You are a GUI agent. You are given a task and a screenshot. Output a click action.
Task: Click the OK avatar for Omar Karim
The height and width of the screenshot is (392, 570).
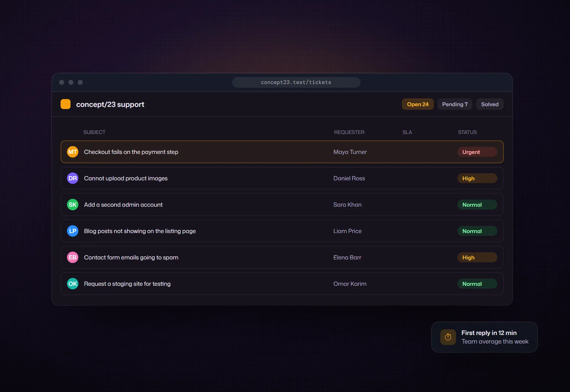pos(73,284)
